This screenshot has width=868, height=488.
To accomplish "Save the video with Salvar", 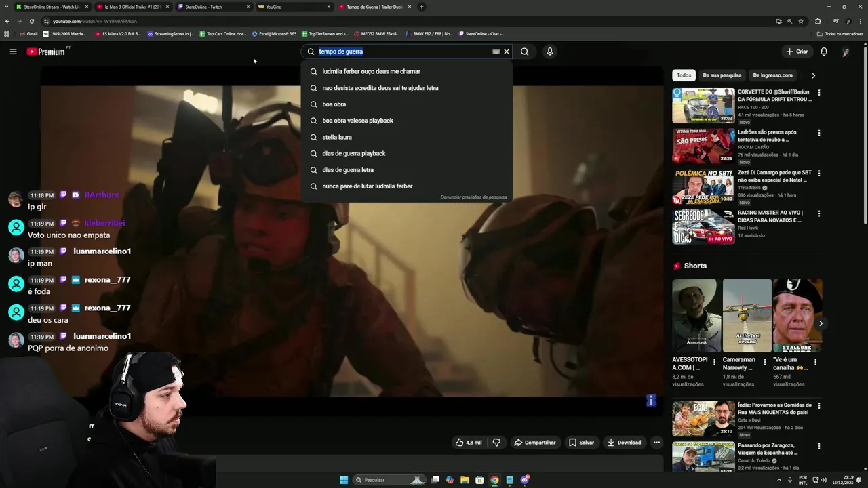I will pyautogui.click(x=581, y=443).
